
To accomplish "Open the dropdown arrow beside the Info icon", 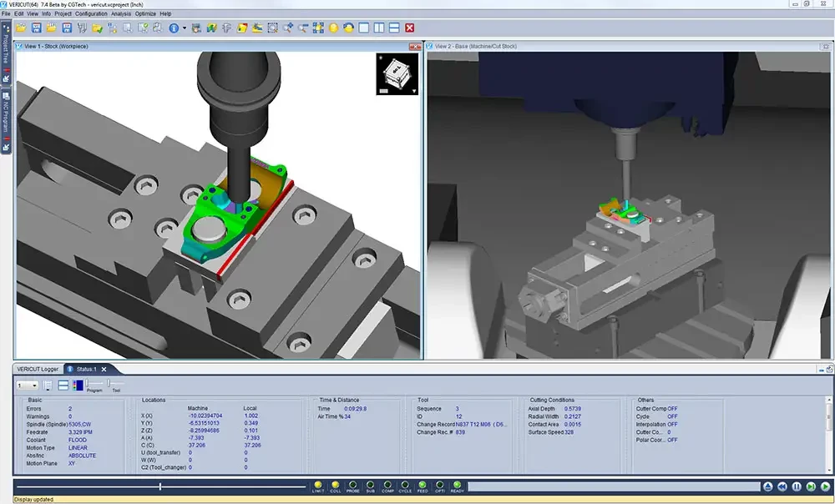I will point(185,28).
